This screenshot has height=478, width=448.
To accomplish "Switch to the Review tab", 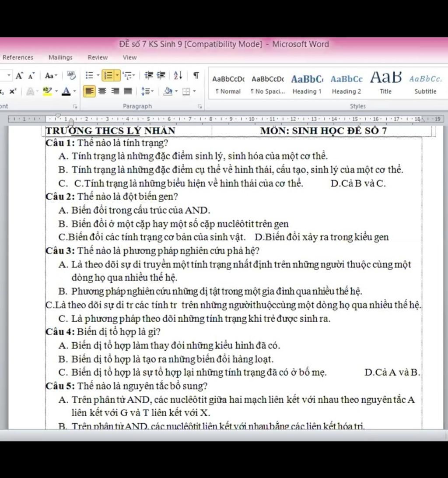I will [x=98, y=57].
